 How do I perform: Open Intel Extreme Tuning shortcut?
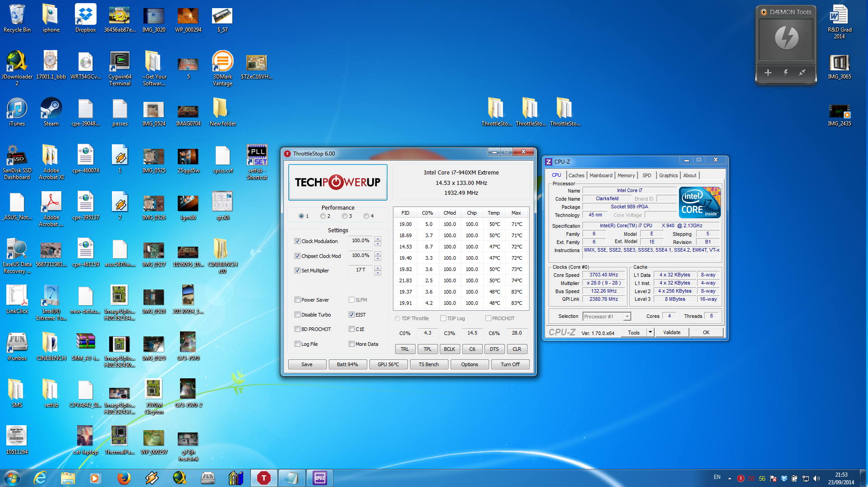(51, 302)
